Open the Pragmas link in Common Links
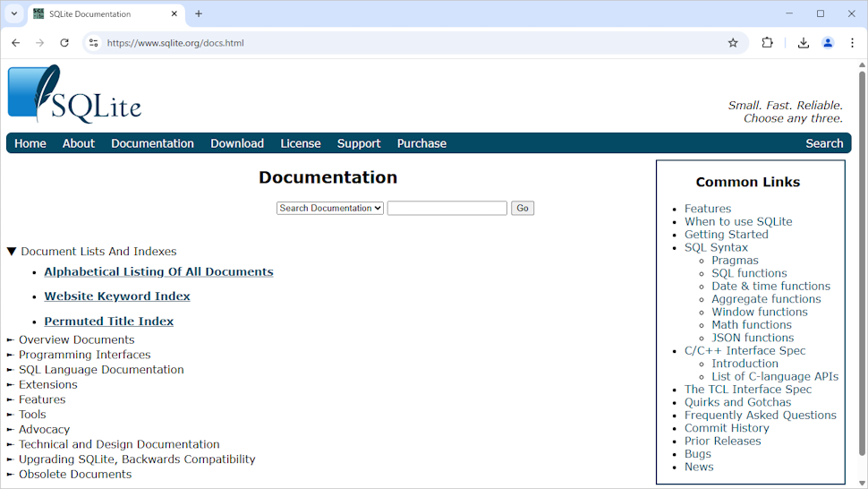868x489 pixels. pyautogui.click(x=735, y=261)
